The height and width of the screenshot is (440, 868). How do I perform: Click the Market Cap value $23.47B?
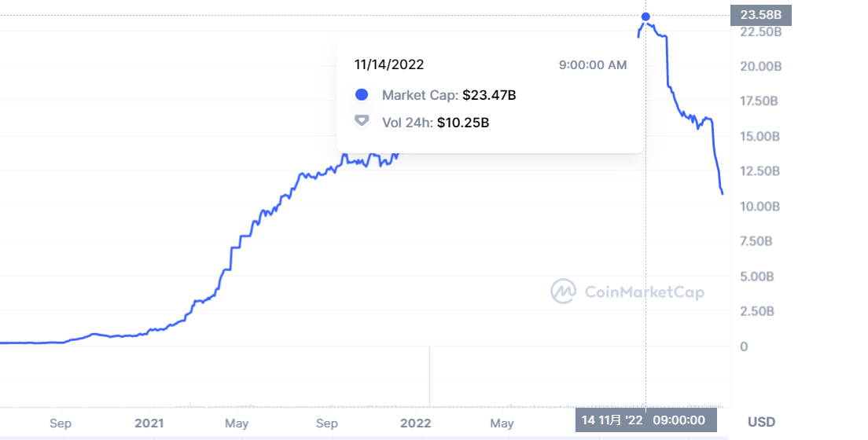point(489,95)
